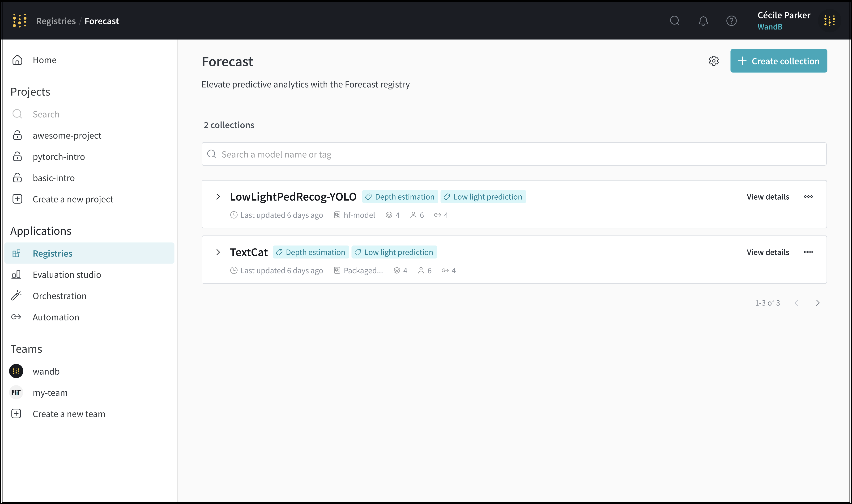Expand the LowLightPedRecog-YOLO collection

(x=218, y=197)
